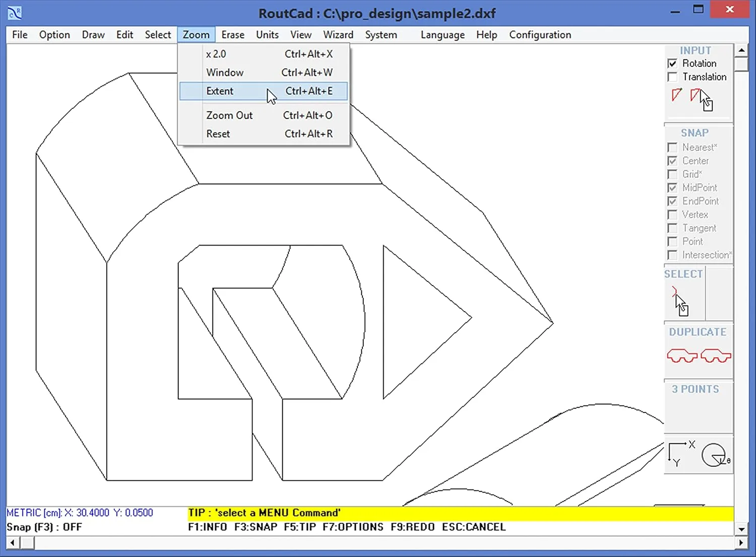Select Zoom Out in the Zoom menu
756x557 pixels.
(x=229, y=115)
